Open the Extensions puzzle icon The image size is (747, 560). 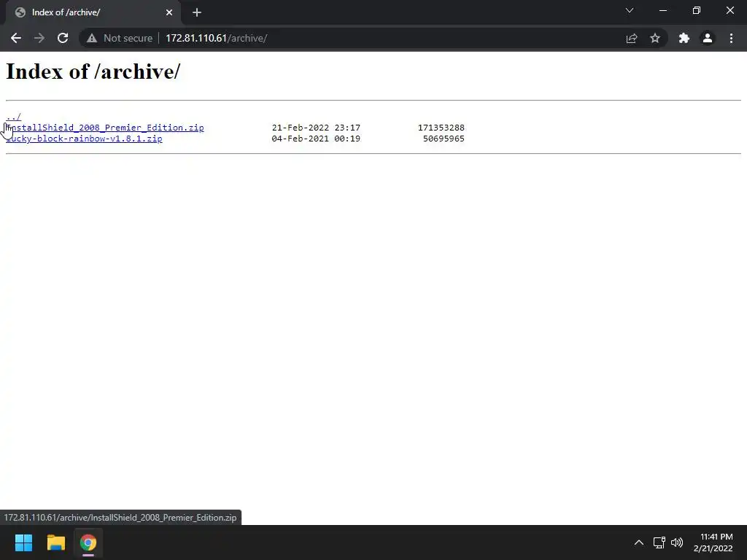(x=684, y=38)
